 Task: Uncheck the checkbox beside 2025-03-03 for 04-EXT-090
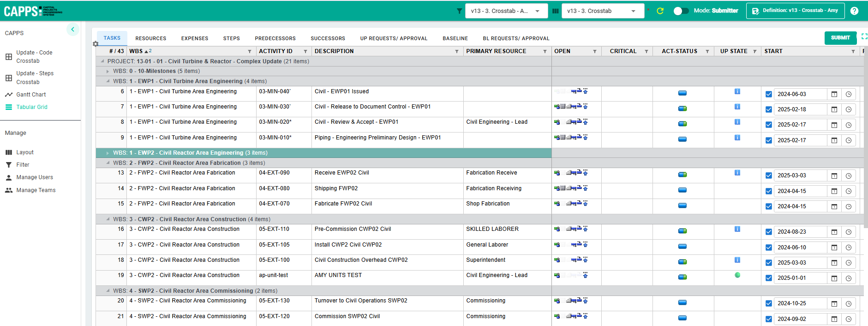click(x=768, y=175)
